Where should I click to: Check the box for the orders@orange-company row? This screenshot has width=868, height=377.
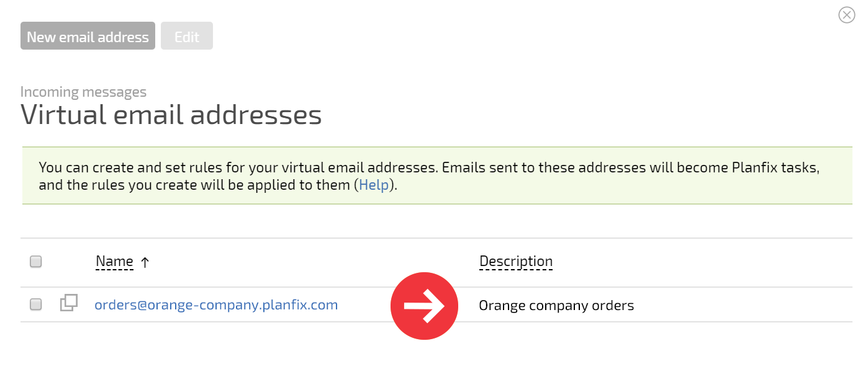point(36,304)
